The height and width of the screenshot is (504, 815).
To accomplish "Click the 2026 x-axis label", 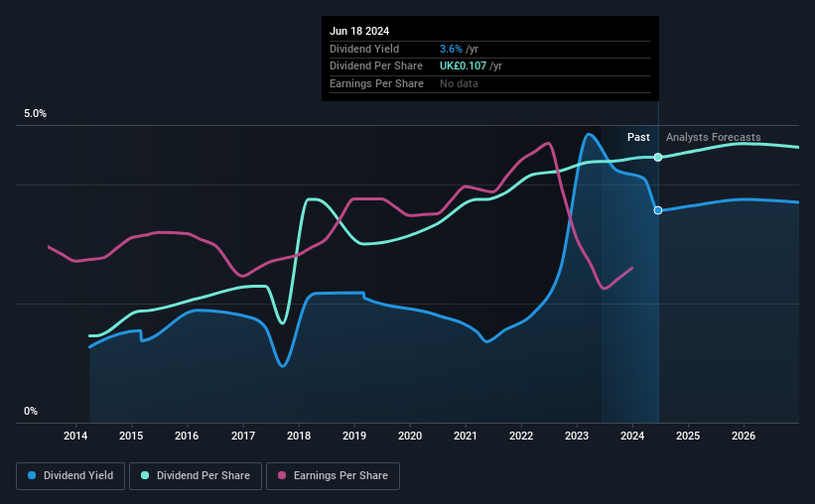I will click(x=744, y=436).
